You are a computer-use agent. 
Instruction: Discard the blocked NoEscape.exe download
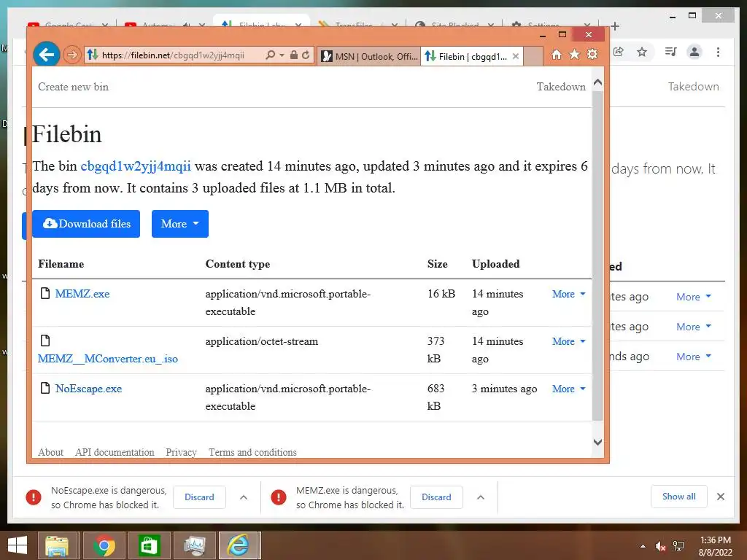click(199, 497)
